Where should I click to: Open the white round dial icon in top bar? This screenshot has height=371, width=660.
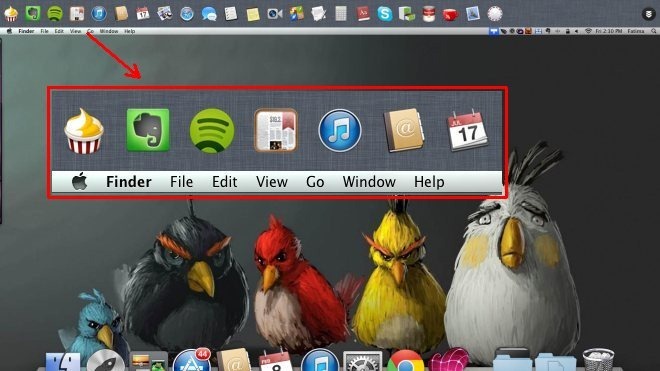495,13
